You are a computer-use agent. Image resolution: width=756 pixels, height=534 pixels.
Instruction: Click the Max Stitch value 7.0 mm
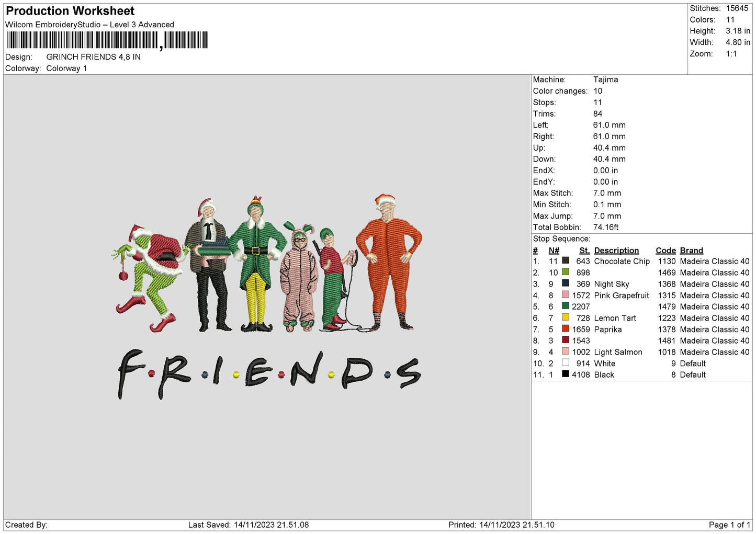607,193
